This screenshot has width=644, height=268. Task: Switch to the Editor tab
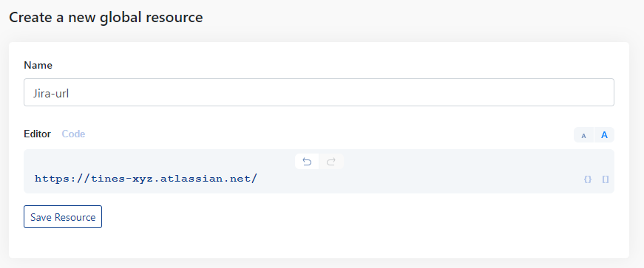pos(38,134)
